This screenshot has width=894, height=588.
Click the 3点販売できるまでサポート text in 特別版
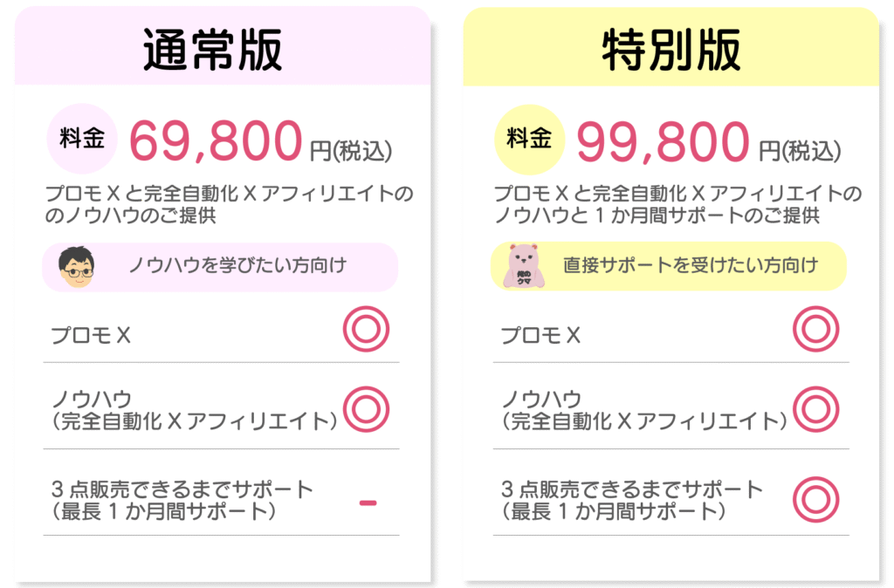pyautogui.click(x=632, y=489)
